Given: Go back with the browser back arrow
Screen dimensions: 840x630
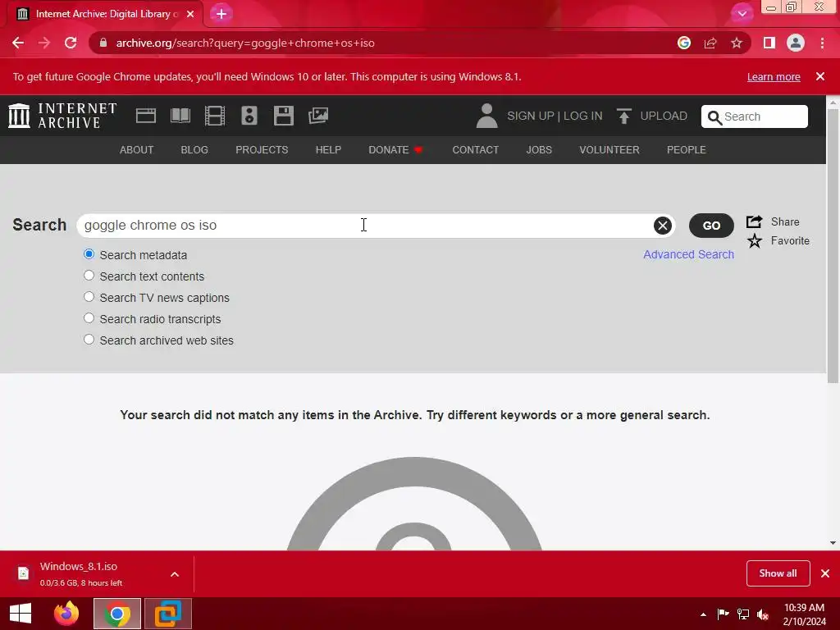Looking at the screenshot, I should [18, 43].
